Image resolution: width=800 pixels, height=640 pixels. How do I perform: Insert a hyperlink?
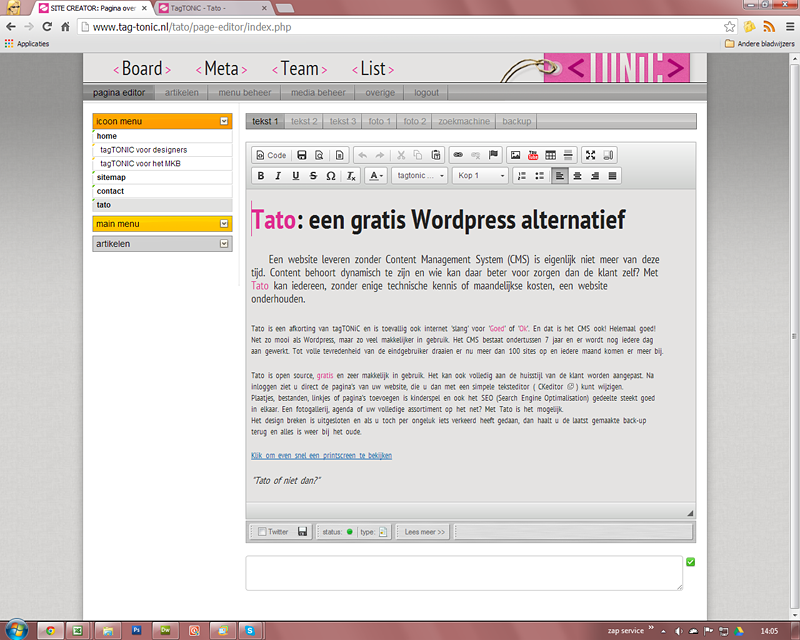click(458, 155)
